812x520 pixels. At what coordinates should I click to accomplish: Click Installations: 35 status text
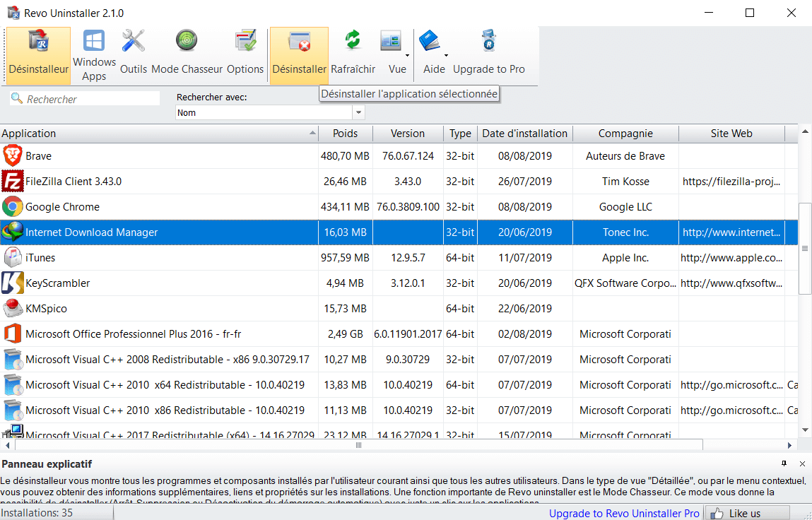coord(37,513)
